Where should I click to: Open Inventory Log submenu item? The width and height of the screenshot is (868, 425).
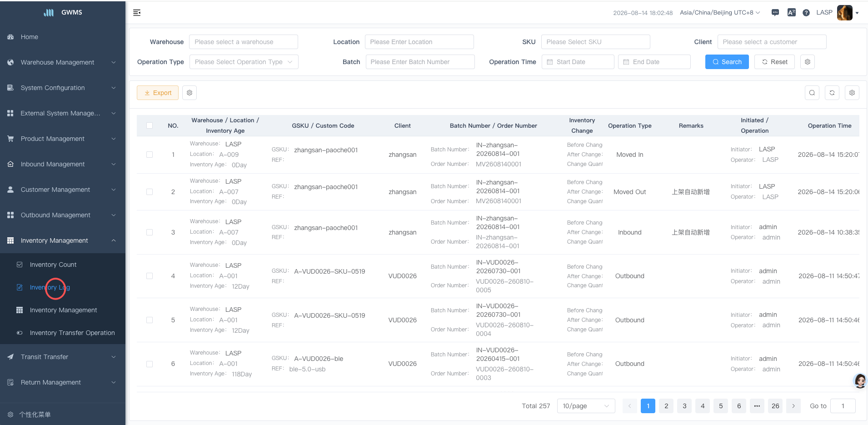tap(63, 287)
